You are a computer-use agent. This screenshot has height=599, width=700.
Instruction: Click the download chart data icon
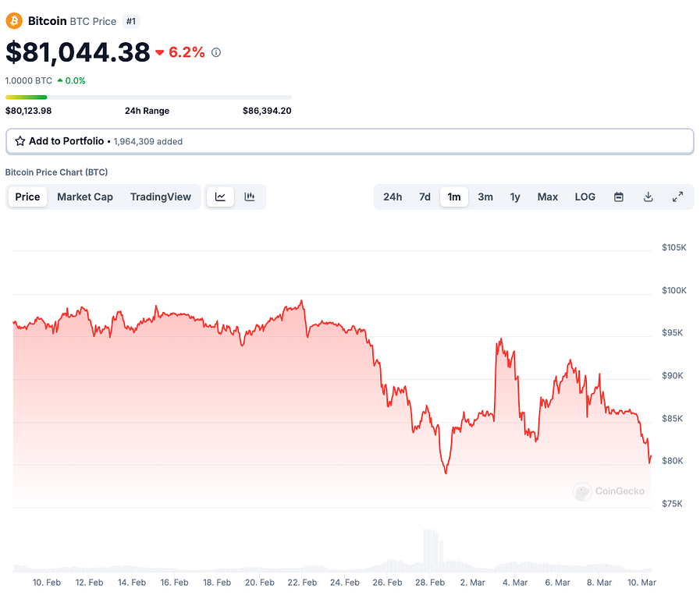click(648, 197)
